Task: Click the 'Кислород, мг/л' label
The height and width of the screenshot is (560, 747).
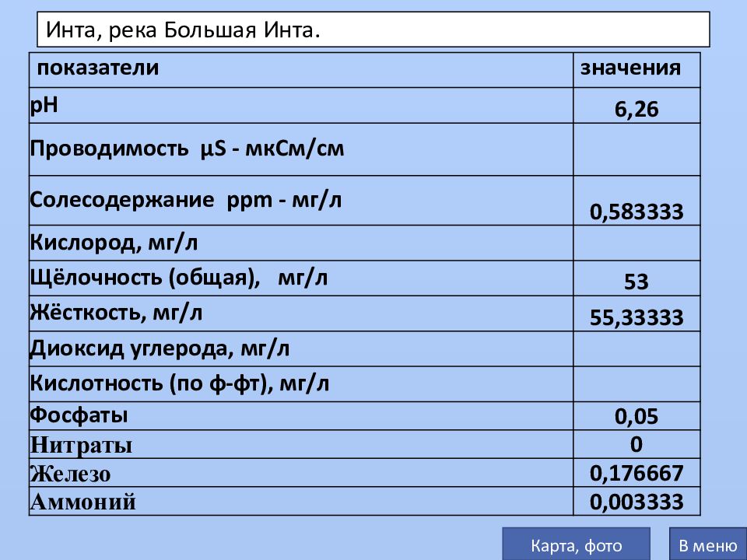Action: [x=114, y=243]
